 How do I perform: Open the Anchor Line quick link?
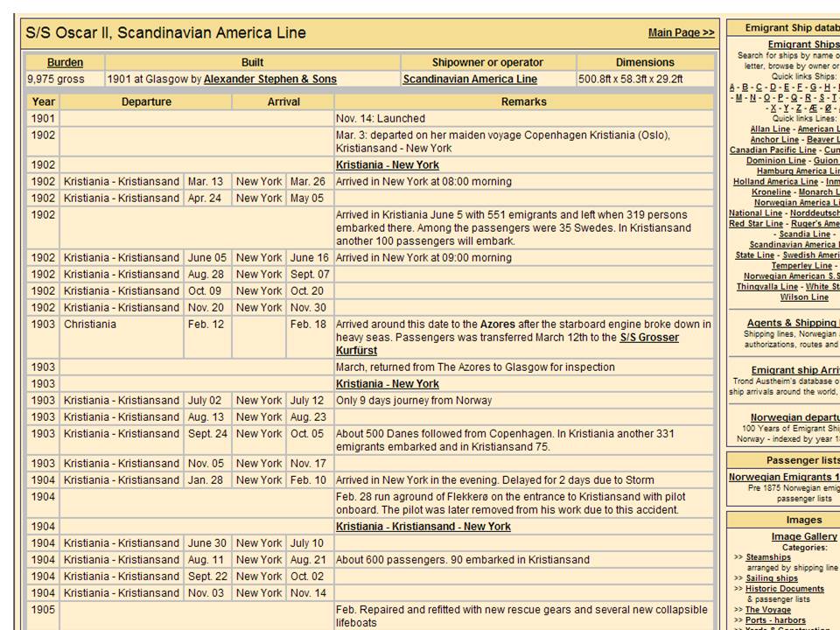click(774, 139)
